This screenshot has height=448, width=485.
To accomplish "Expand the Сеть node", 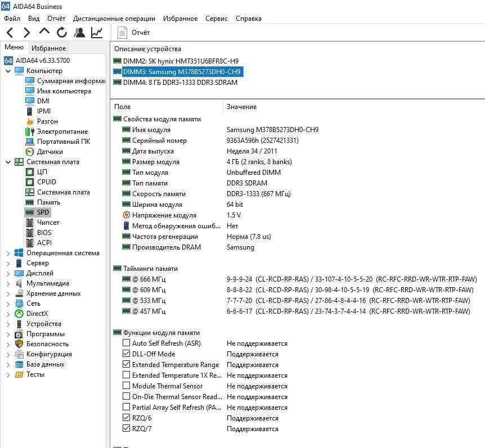I will pos(8,304).
